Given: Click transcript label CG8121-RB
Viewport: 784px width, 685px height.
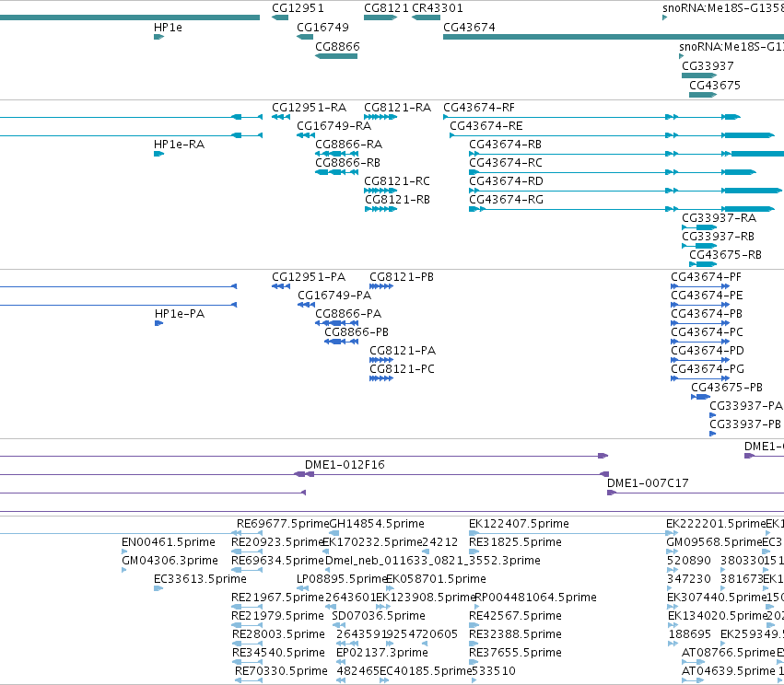Looking at the screenshot, I should (397, 200).
